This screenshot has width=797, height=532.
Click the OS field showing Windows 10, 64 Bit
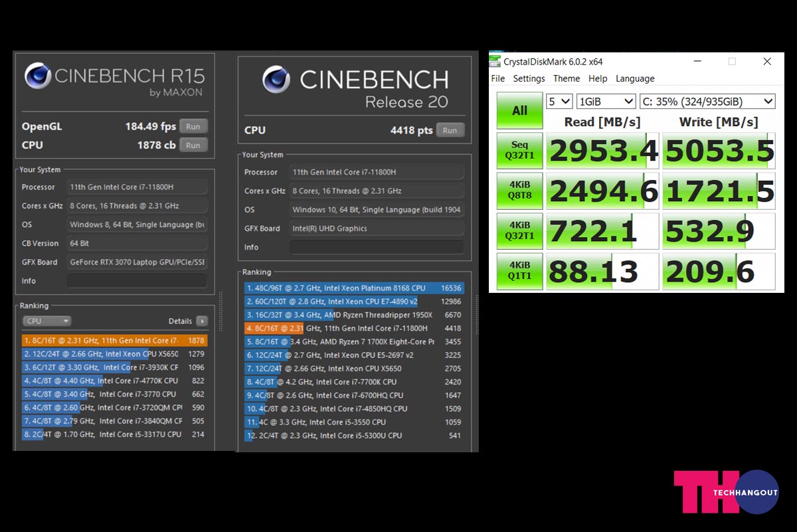377,209
